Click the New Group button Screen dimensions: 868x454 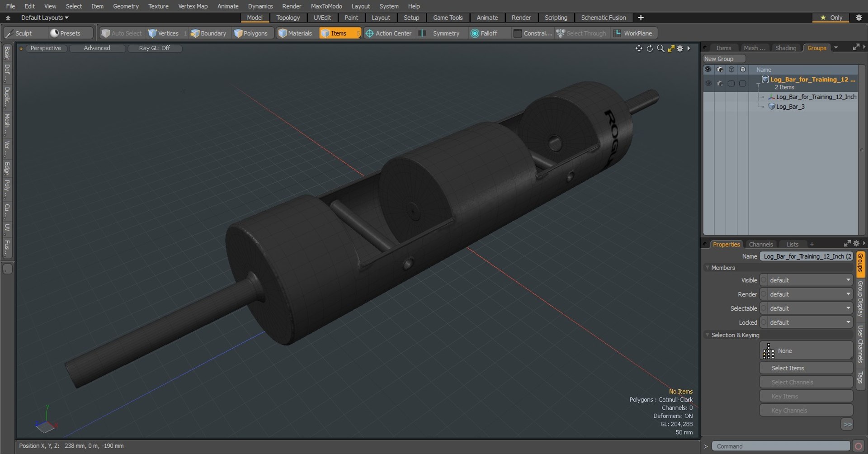723,59
